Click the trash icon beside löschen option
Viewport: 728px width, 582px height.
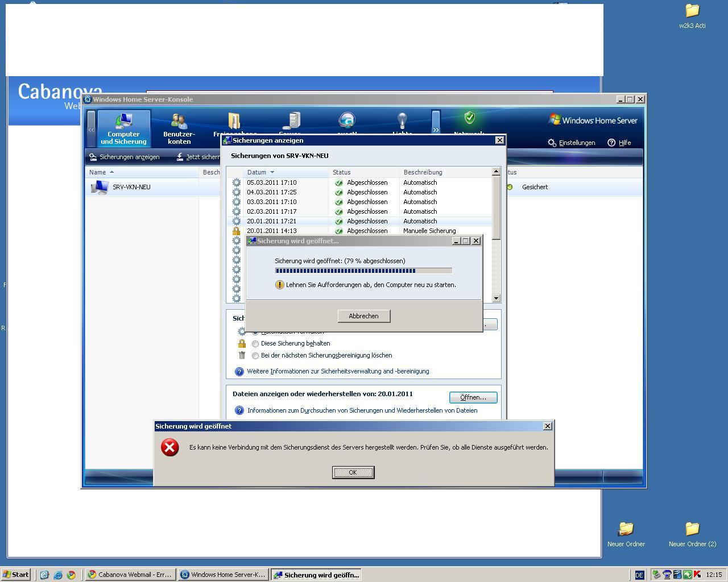(x=242, y=355)
